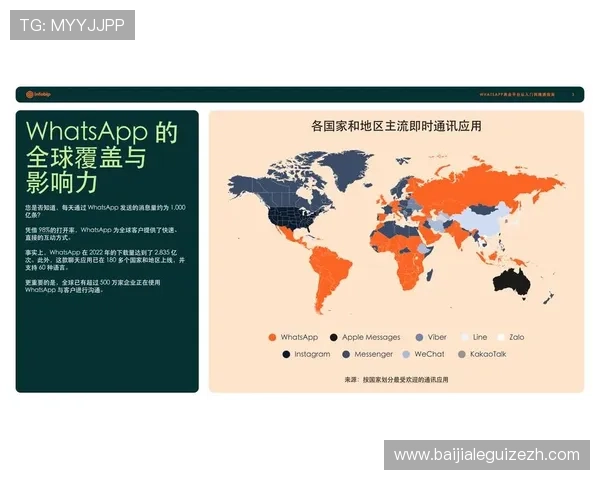Click the page number in header bar
Viewport: 600px width, 480px height.
573,95
